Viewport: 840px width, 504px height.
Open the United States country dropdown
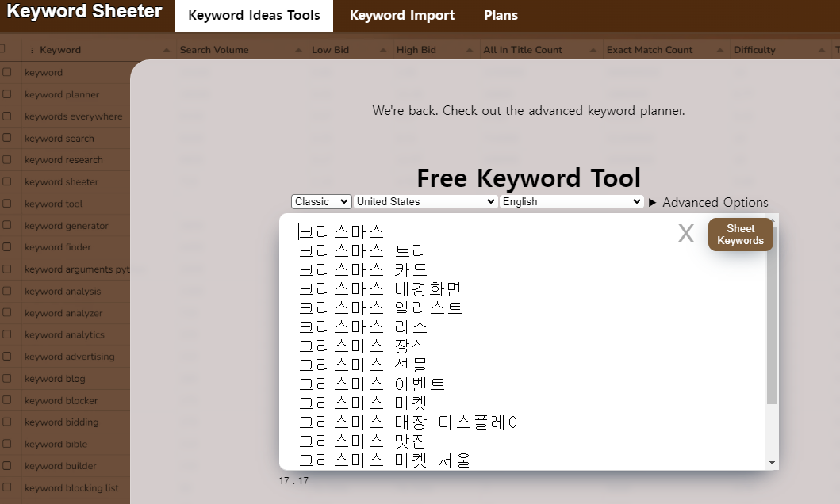(425, 202)
